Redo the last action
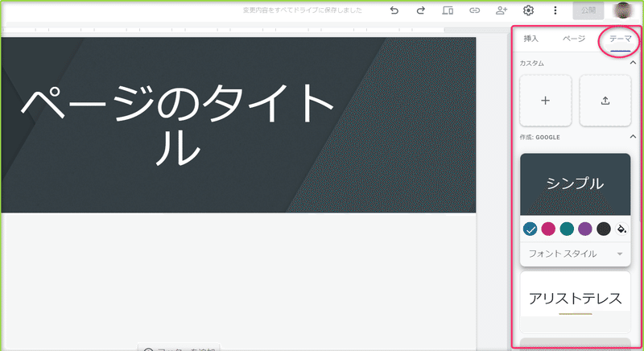644x351 pixels. tap(420, 10)
